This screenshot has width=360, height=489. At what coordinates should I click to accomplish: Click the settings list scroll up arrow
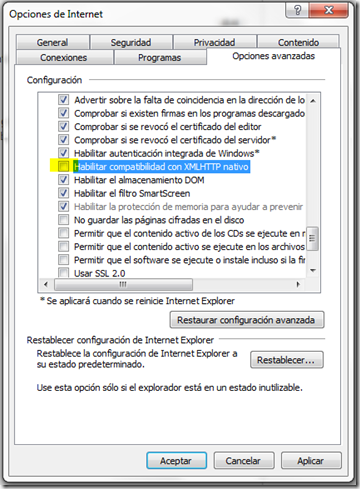[x=313, y=101]
